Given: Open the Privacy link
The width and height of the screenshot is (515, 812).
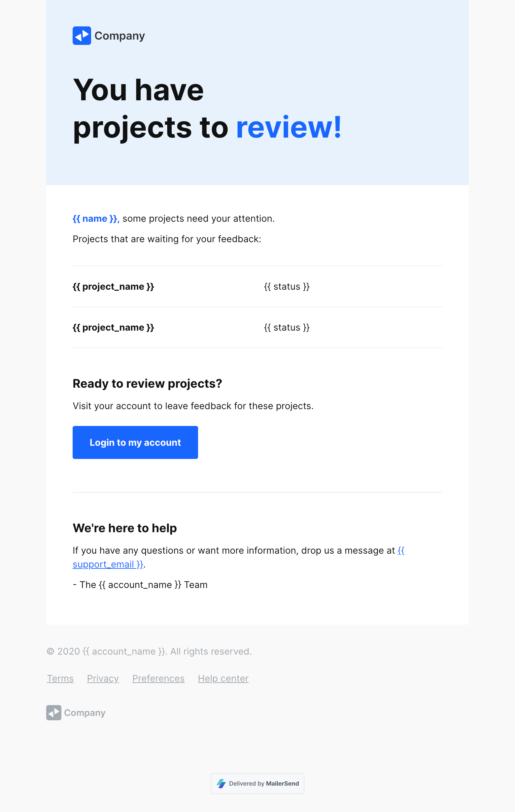Looking at the screenshot, I should (x=103, y=678).
